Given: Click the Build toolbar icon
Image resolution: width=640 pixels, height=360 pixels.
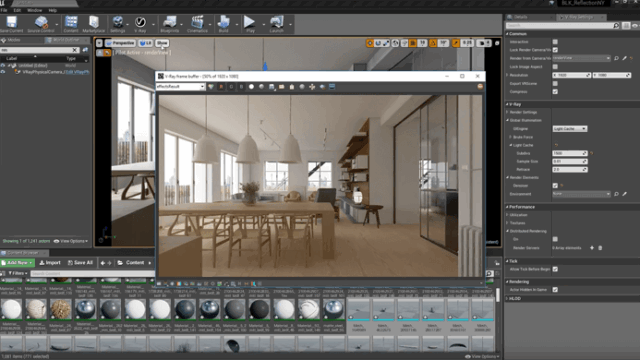Looking at the screenshot, I should pos(223,24).
